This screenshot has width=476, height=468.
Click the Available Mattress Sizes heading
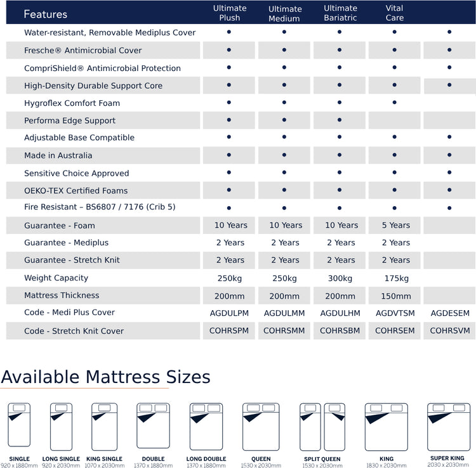[x=105, y=377]
